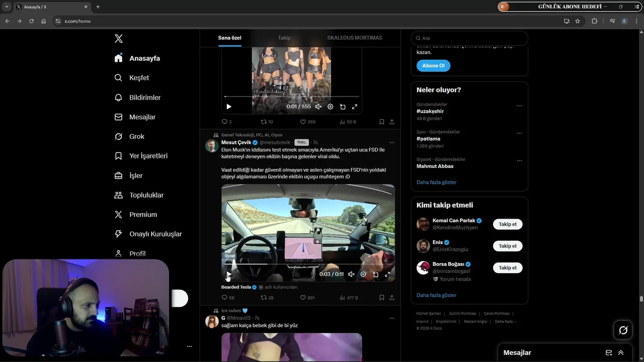The image size is (644, 362).
Task: Seek on the first video's progress bar
Action: pos(292,97)
